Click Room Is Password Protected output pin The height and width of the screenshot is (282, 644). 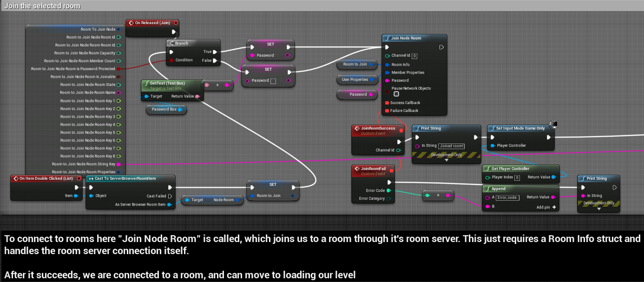118,69
